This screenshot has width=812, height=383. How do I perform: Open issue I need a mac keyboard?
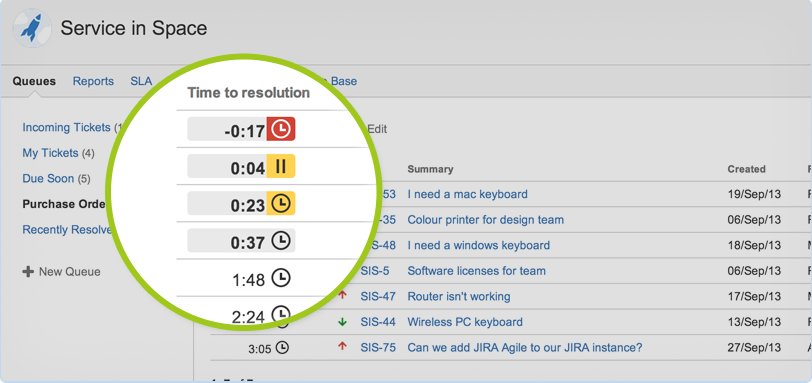coord(468,195)
